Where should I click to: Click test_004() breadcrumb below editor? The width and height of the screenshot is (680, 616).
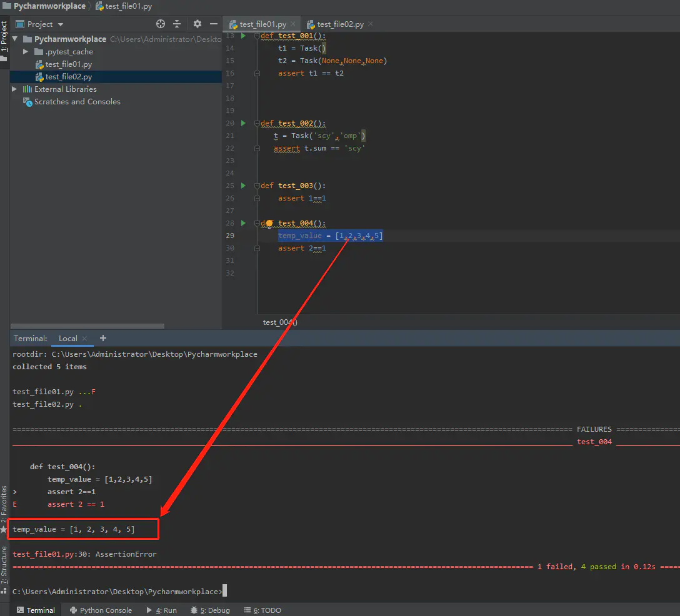[x=280, y=322]
